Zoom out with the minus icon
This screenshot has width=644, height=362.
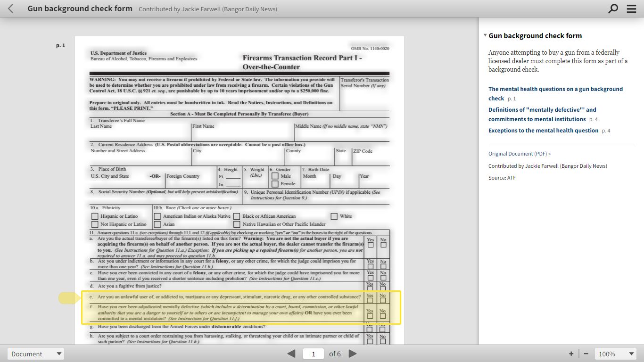(x=586, y=354)
